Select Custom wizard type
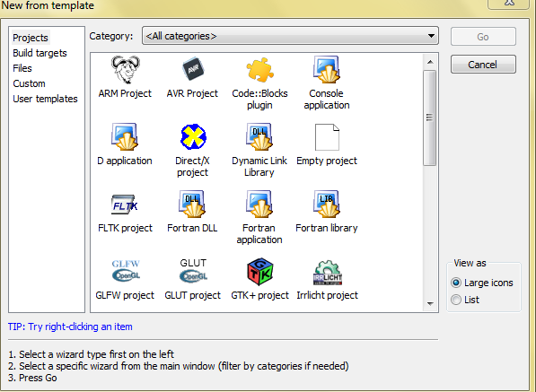The width and height of the screenshot is (536, 392). pos(29,83)
